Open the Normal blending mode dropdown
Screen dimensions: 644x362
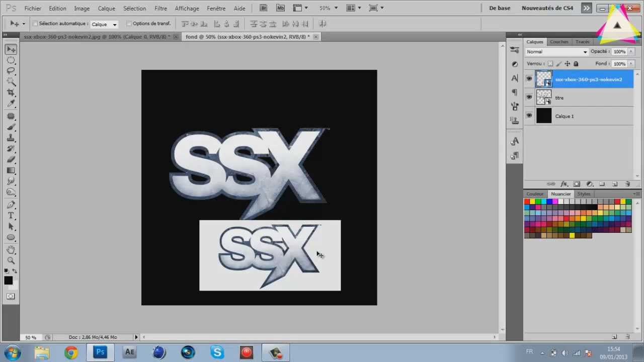[557, 52]
